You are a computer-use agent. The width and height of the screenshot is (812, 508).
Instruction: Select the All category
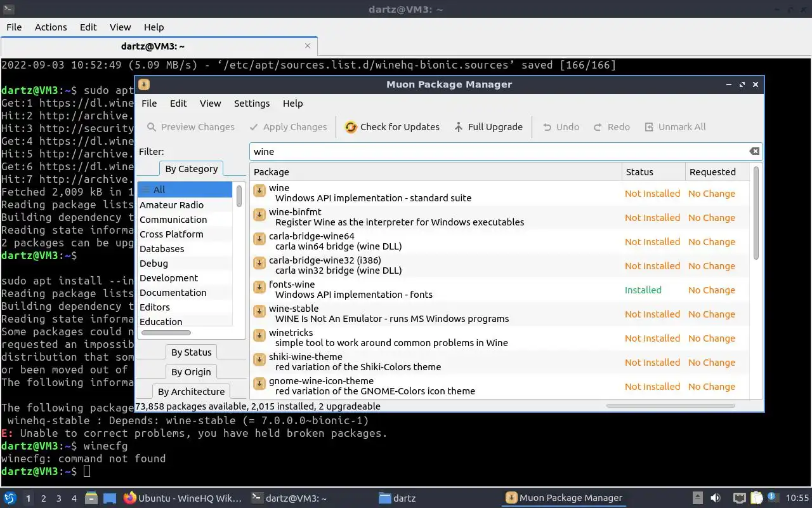click(x=186, y=190)
